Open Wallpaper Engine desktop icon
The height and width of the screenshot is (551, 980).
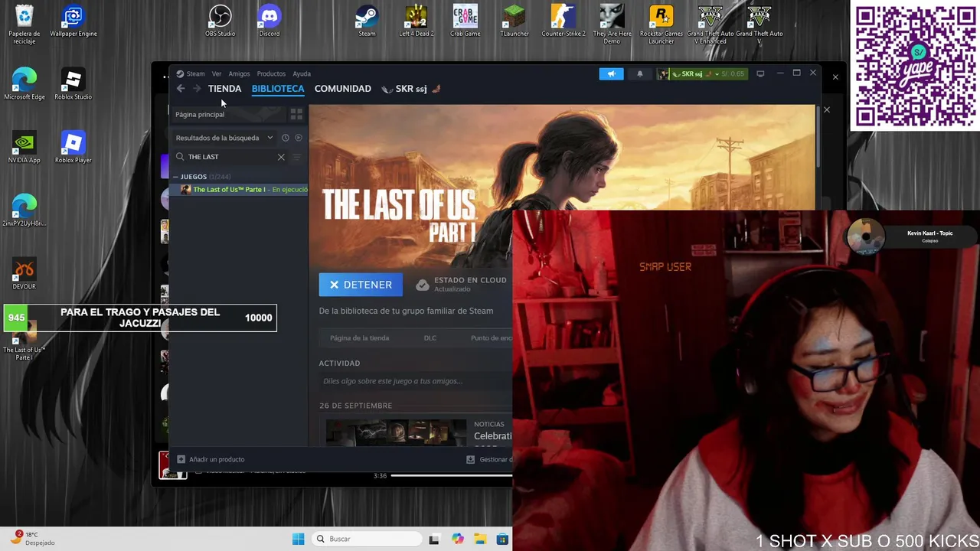(x=73, y=21)
